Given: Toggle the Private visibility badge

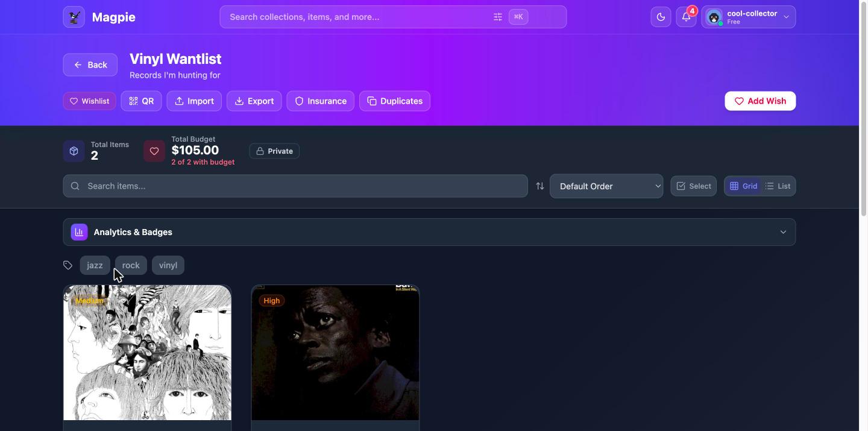Looking at the screenshot, I should pos(274,151).
